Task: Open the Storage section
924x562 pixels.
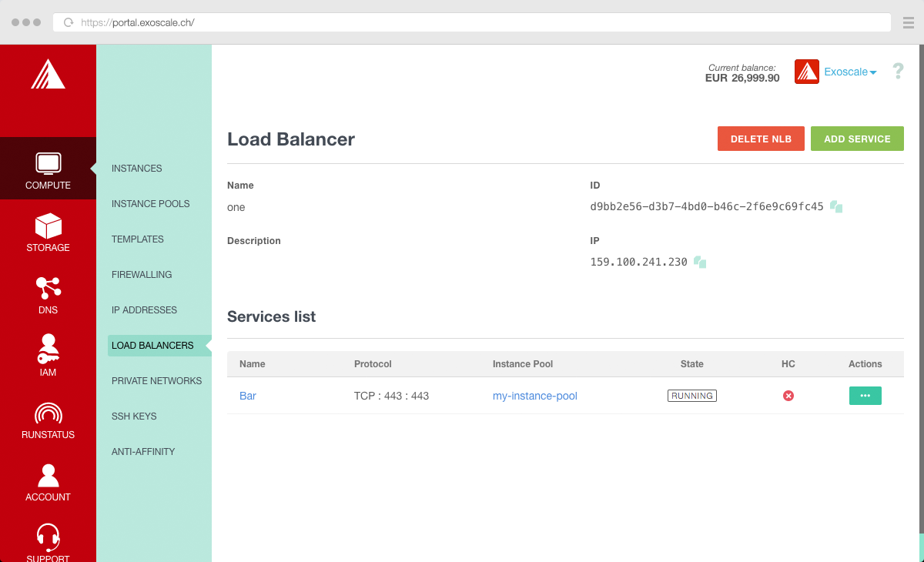Action: (48, 231)
